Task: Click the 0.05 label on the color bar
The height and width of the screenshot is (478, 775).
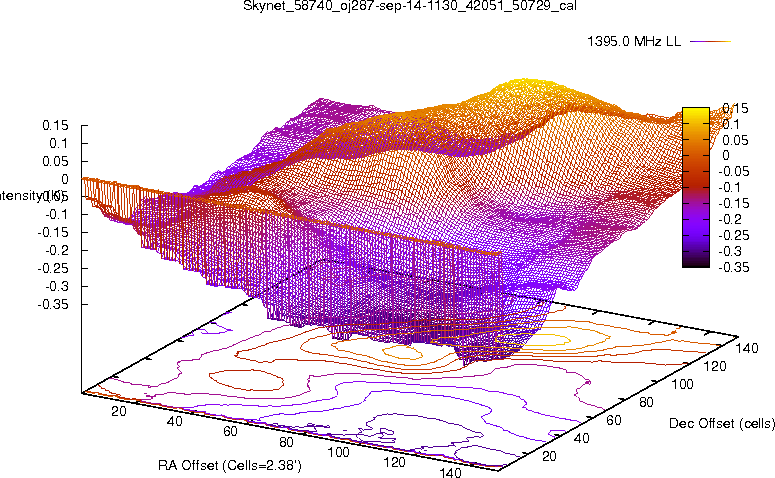Action: click(x=735, y=140)
